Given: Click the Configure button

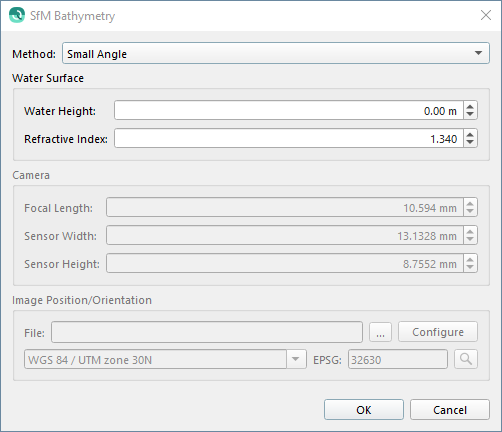Looking at the screenshot, I should point(438,332).
